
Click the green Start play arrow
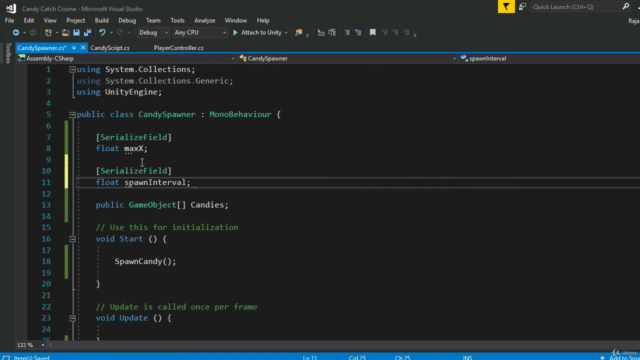pyautogui.click(x=235, y=33)
